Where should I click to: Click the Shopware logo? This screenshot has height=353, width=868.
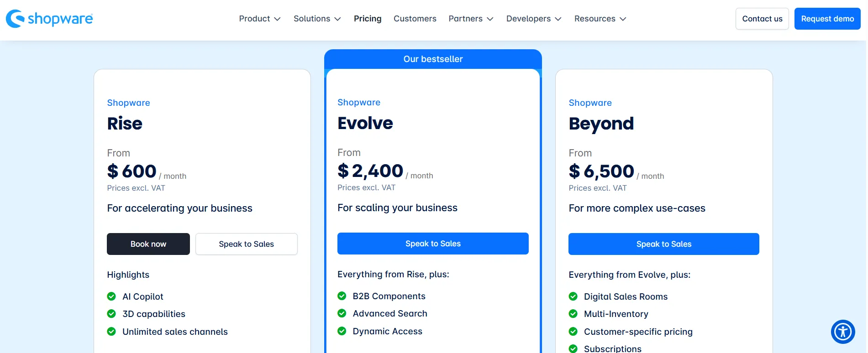click(x=49, y=19)
